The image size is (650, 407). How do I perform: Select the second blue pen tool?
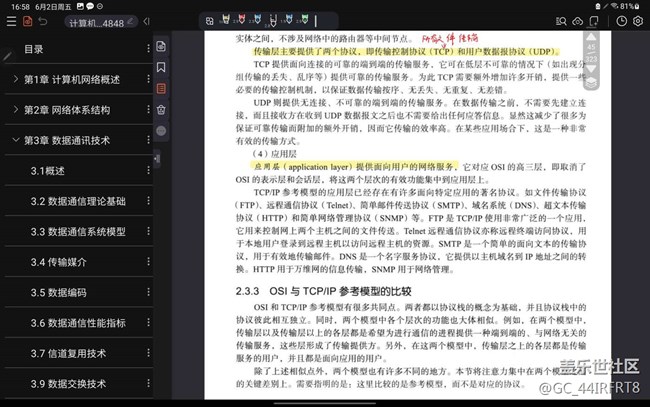289,19
